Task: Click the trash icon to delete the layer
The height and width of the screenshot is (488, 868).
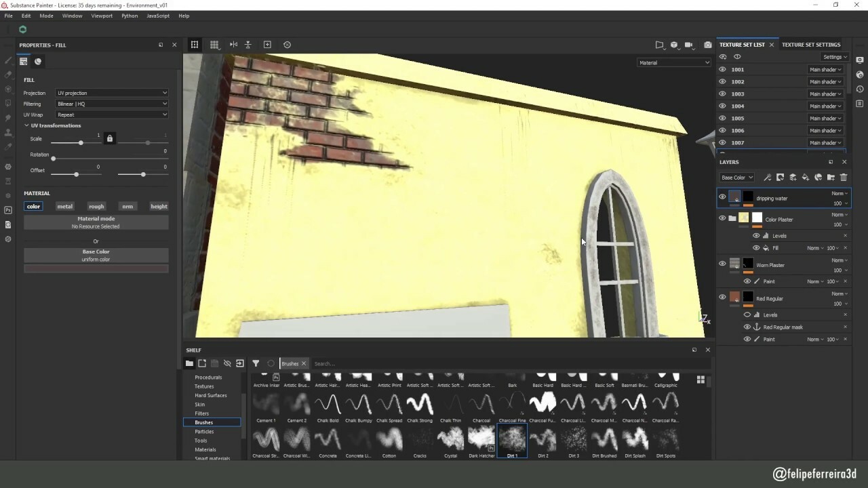Action: point(844,177)
